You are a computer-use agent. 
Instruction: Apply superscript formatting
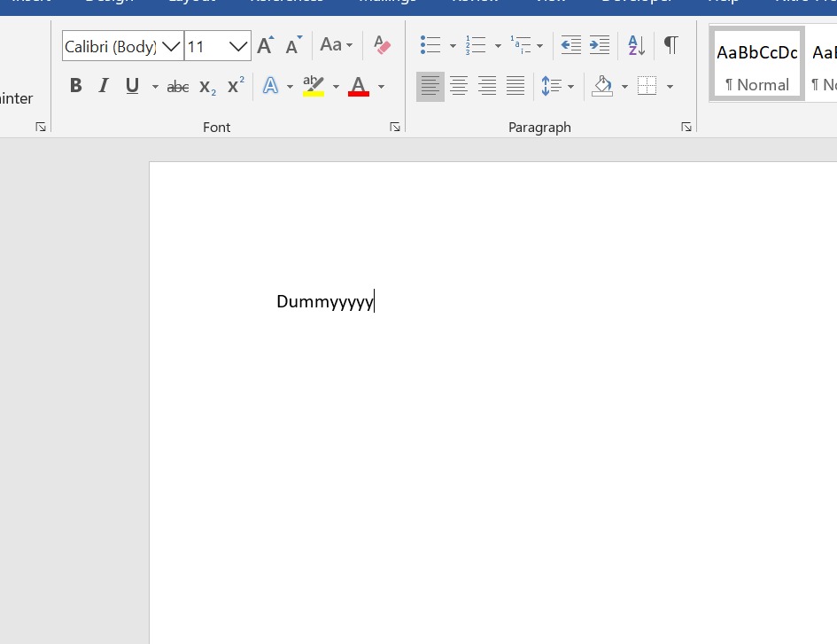(236, 86)
